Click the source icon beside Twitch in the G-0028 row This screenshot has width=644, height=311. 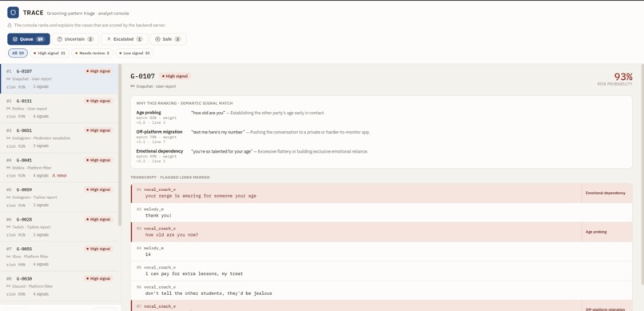[x=8, y=227]
